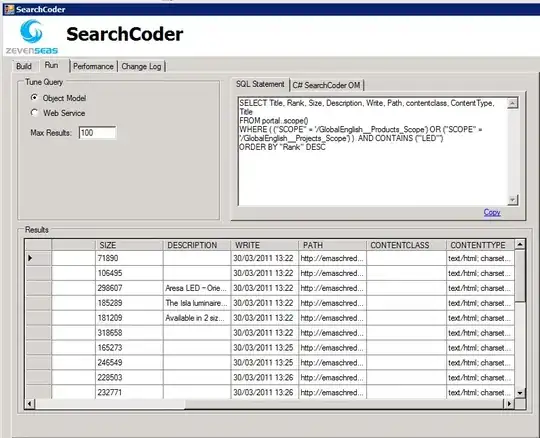Switch to the Run tab
The width and height of the screenshot is (540, 438).
tap(51, 65)
